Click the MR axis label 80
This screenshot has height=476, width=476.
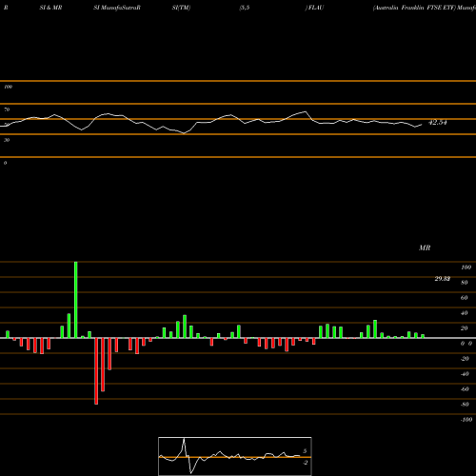point(465,283)
